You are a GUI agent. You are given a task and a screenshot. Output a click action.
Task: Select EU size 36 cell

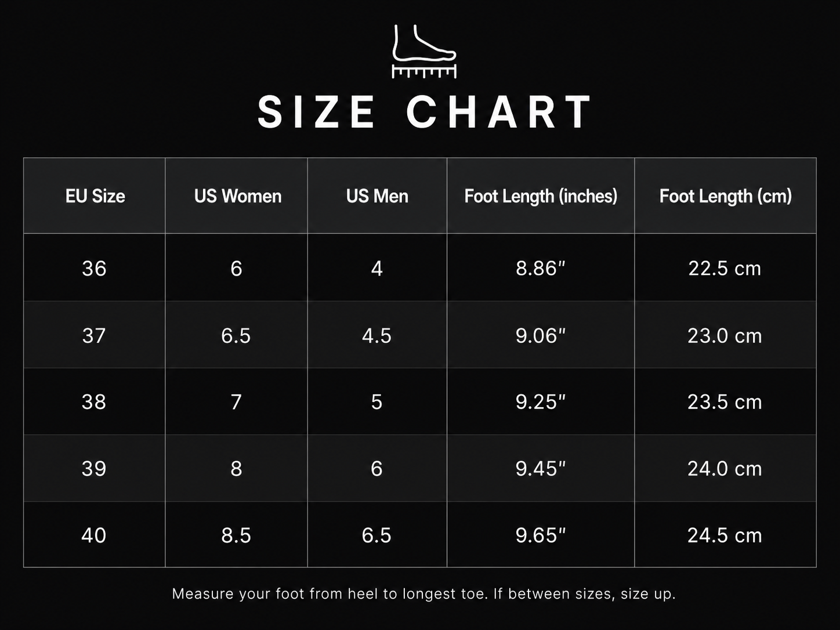click(x=95, y=268)
